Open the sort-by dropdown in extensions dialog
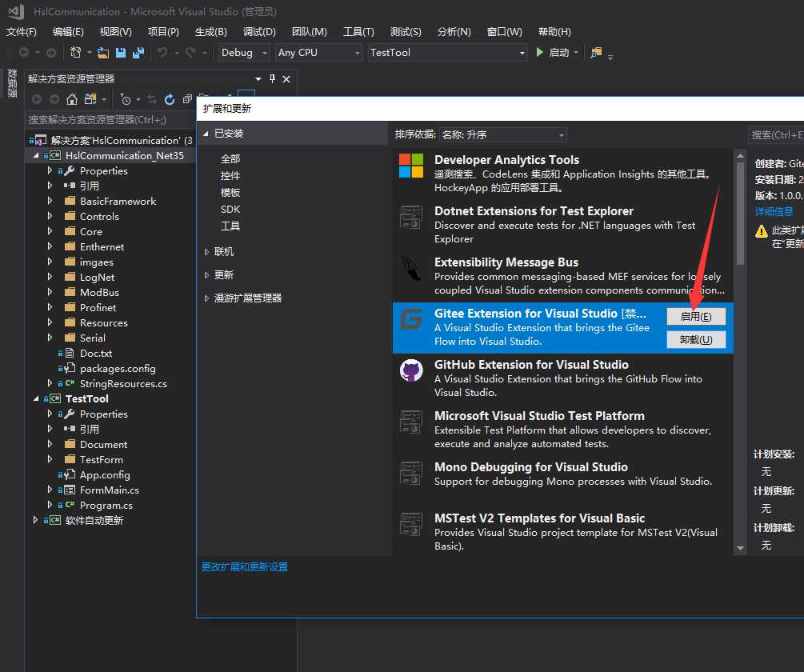The image size is (804, 672). coord(503,135)
